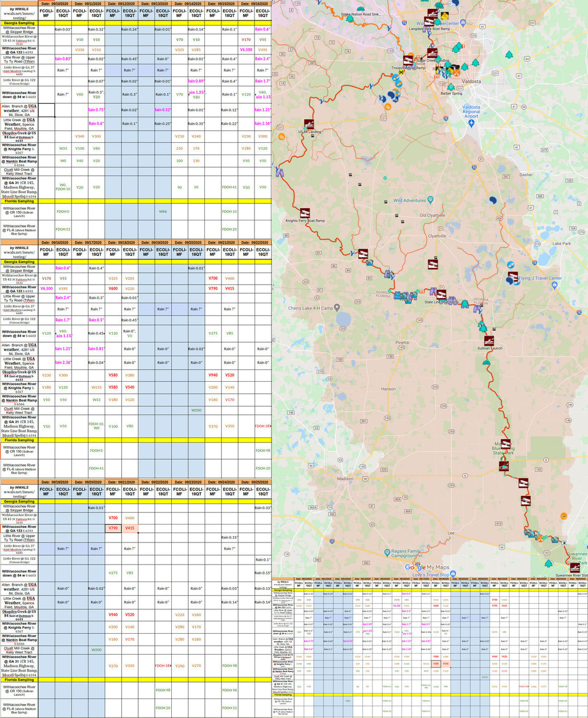Click the Date: 09/14/2020 column header
Image resolution: width=588 pixels, height=718 pixels.
point(188,3)
